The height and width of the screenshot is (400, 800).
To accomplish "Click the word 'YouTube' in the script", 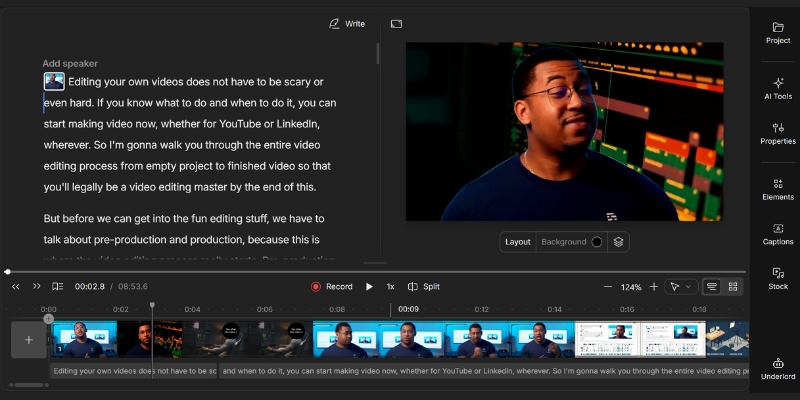I will pos(240,124).
